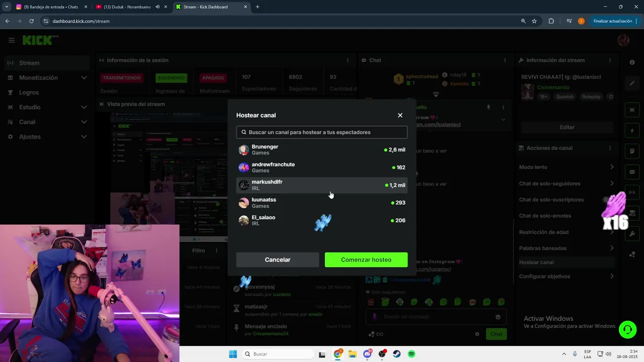Viewport: 644px width, 362px height.
Task: Open a new browser tab
Action: click(x=258, y=7)
